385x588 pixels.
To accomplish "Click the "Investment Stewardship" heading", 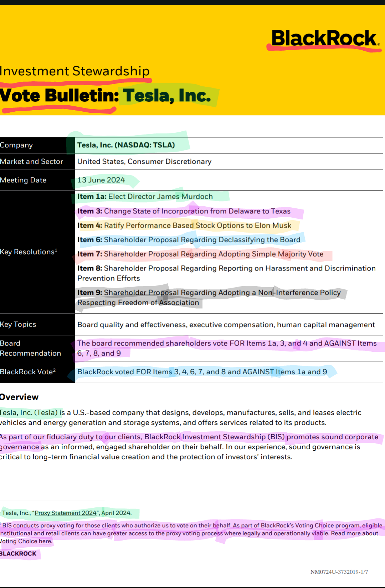I will tap(75, 71).
